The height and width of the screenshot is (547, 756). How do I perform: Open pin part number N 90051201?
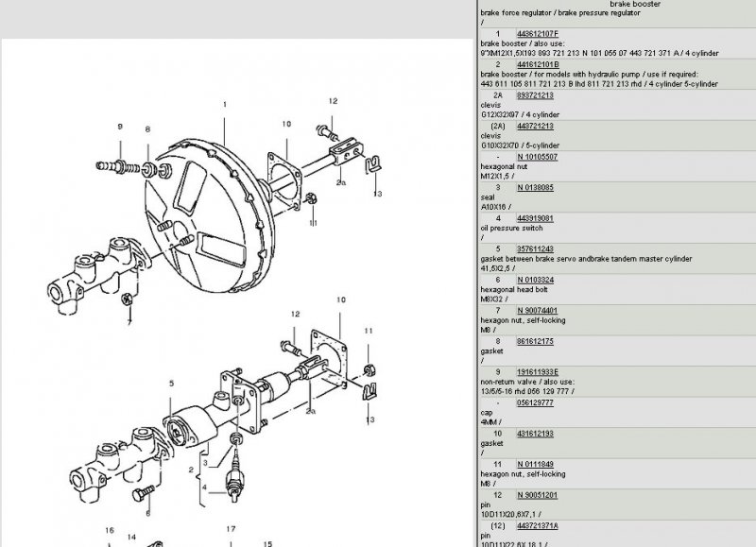pyautogui.click(x=538, y=494)
